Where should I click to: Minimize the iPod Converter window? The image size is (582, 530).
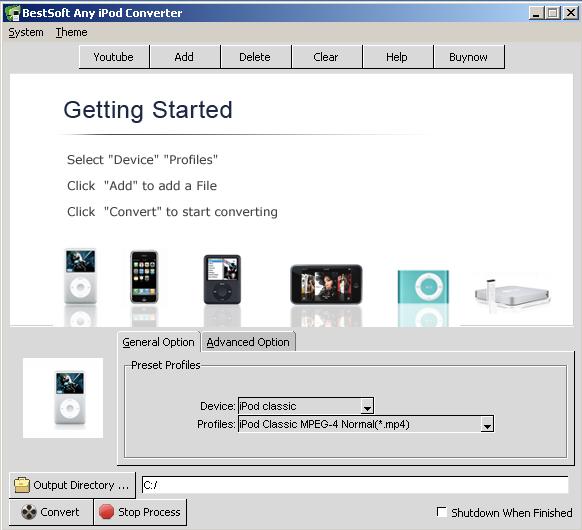[x=536, y=13]
